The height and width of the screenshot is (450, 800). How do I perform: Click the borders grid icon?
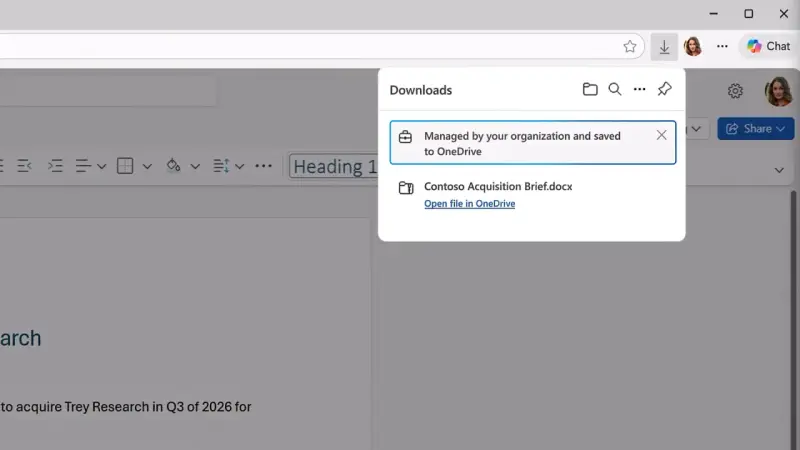coord(125,166)
